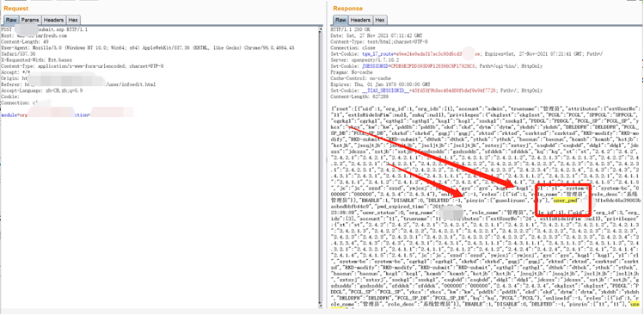Open the Request Params tab
The image size is (644, 315).
[x=30, y=20]
